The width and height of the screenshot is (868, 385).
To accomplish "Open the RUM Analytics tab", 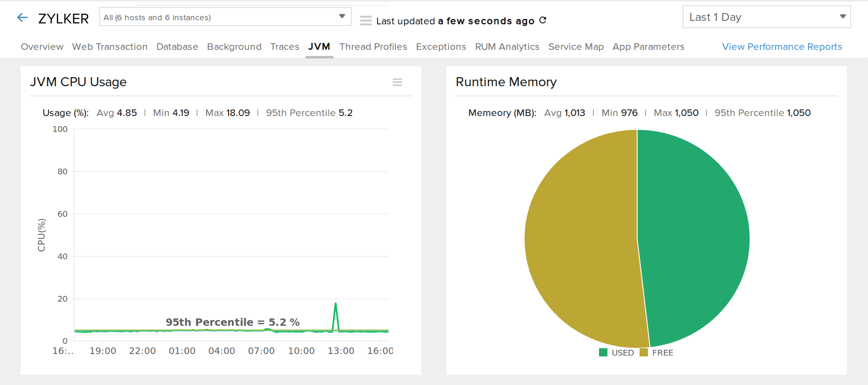I will coord(507,47).
